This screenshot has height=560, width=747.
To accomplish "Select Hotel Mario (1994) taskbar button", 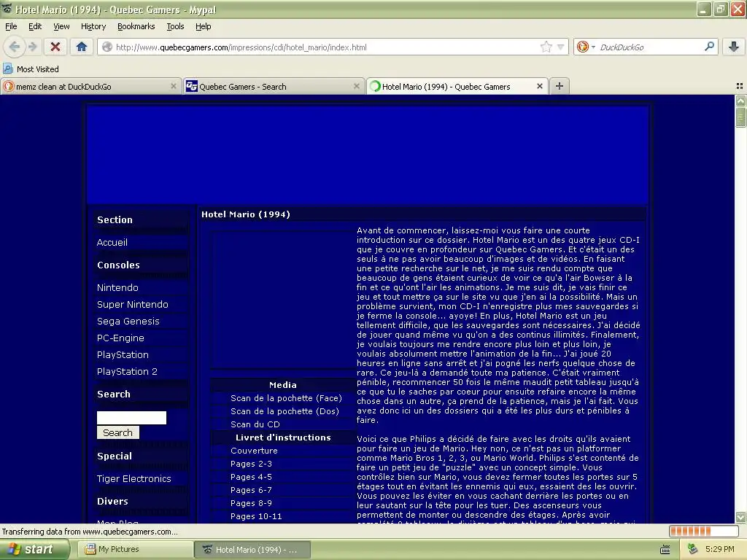I will click(252, 550).
